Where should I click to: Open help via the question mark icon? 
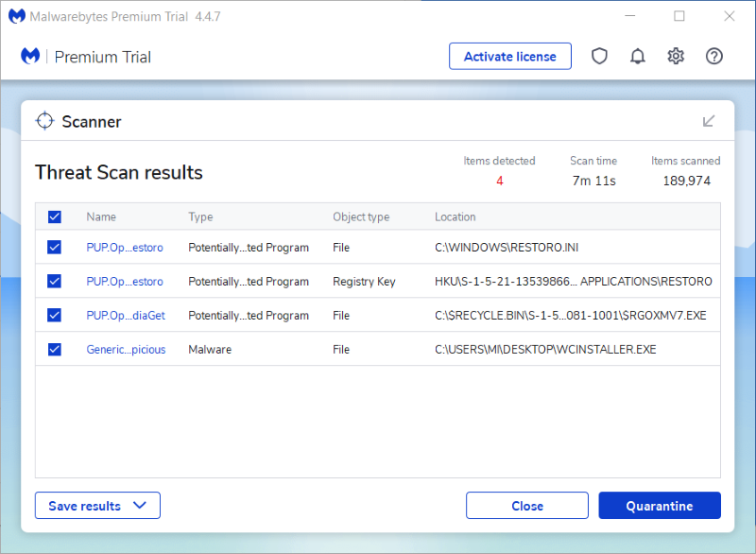(x=714, y=57)
